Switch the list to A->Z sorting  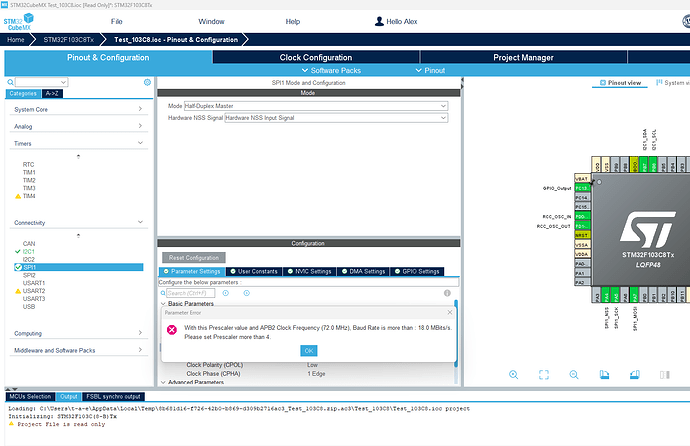tap(52, 93)
